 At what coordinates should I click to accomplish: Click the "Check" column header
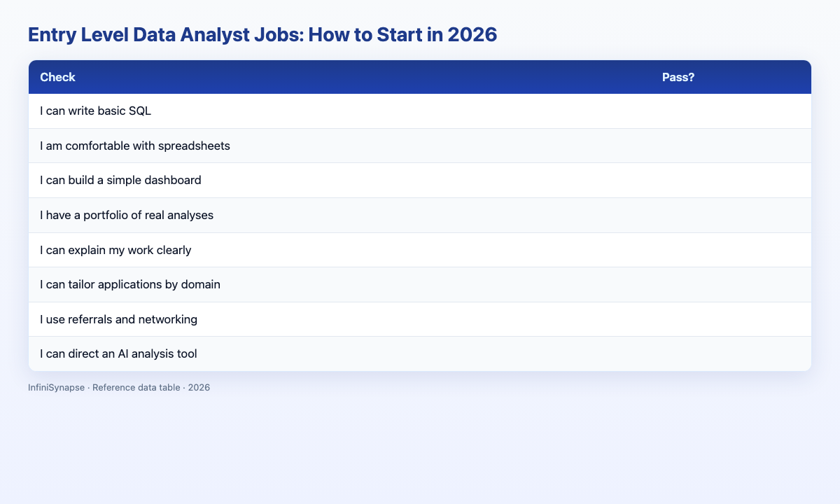pyautogui.click(x=57, y=77)
